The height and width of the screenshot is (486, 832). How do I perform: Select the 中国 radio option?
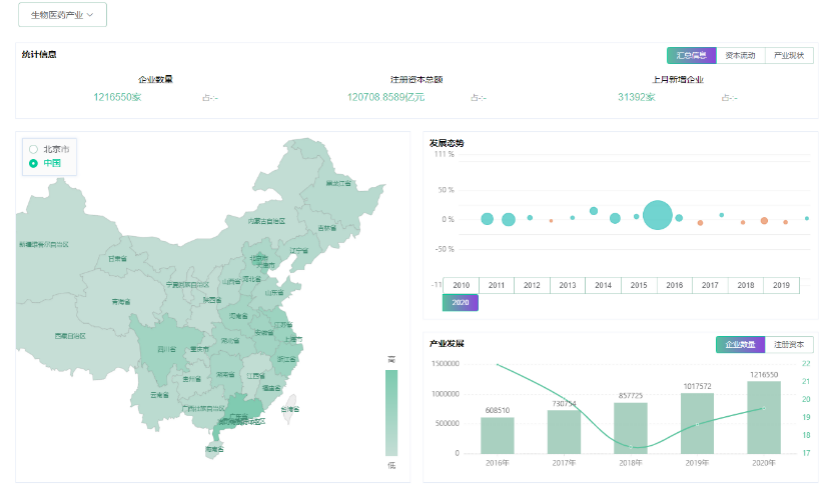point(33,163)
